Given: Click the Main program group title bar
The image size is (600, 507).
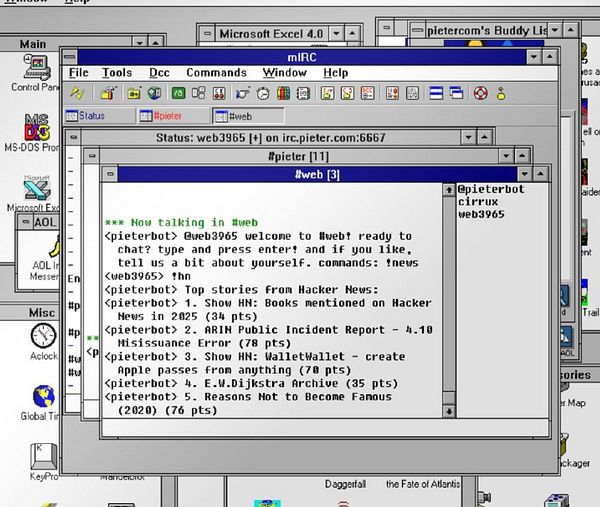Looking at the screenshot, I should [x=65, y=44].
